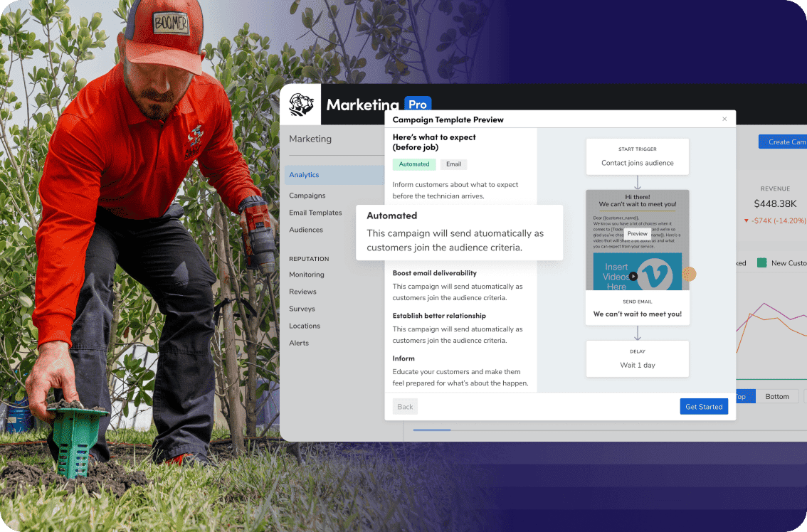
Task: Click the REPUTATION section label
Action: pyautogui.click(x=309, y=259)
